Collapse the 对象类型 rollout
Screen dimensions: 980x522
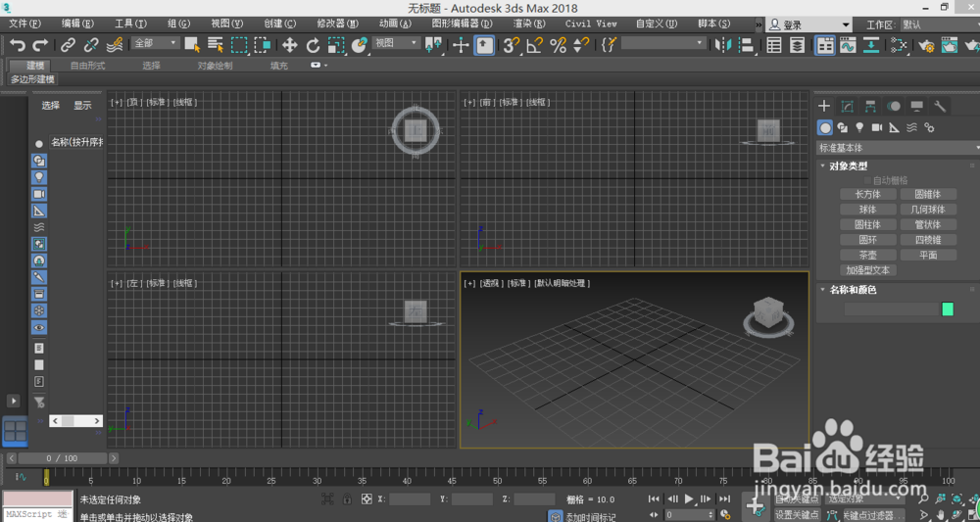click(848, 166)
